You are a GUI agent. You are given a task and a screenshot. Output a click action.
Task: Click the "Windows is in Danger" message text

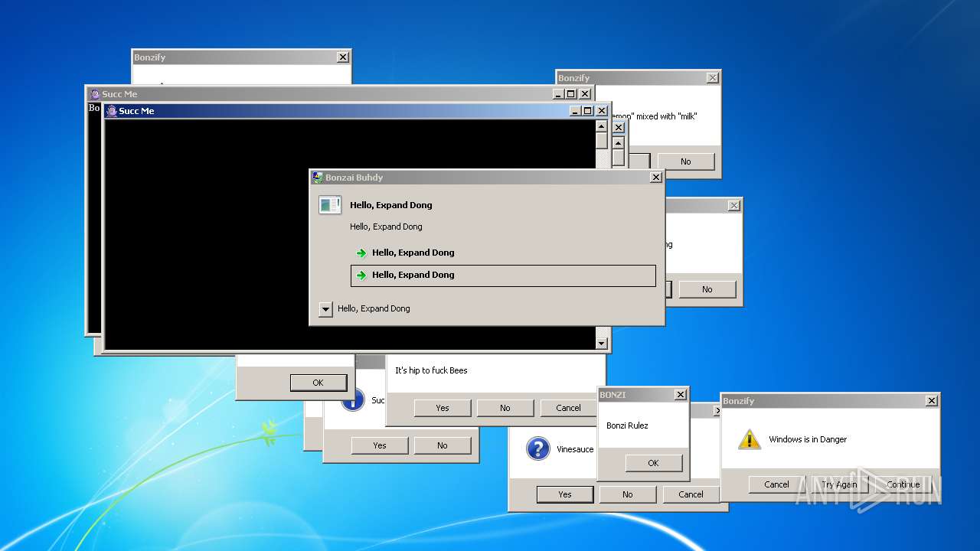808,439
